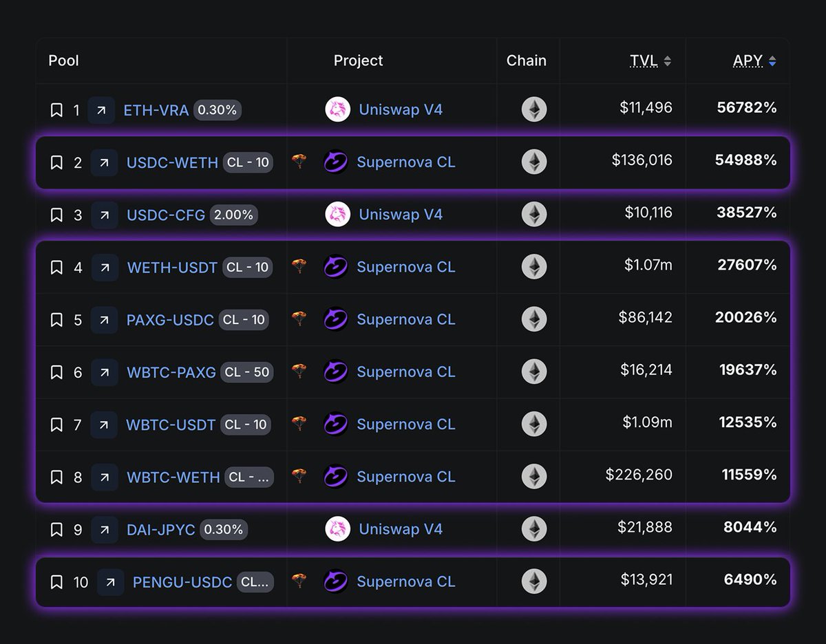Click the Ethereum chain icon in PENGU-USDC row
The image size is (826, 644).
click(534, 581)
